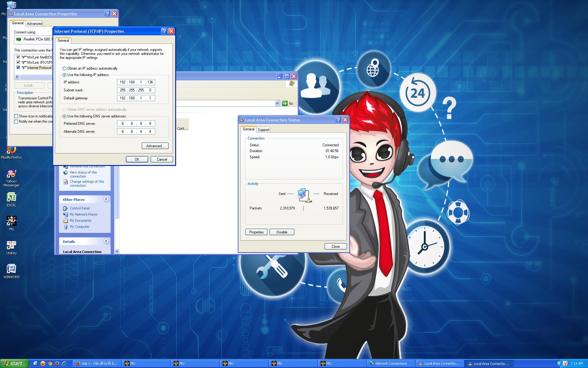Select Use the following IP address
This screenshot has height=368, width=588.
(x=64, y=75)
